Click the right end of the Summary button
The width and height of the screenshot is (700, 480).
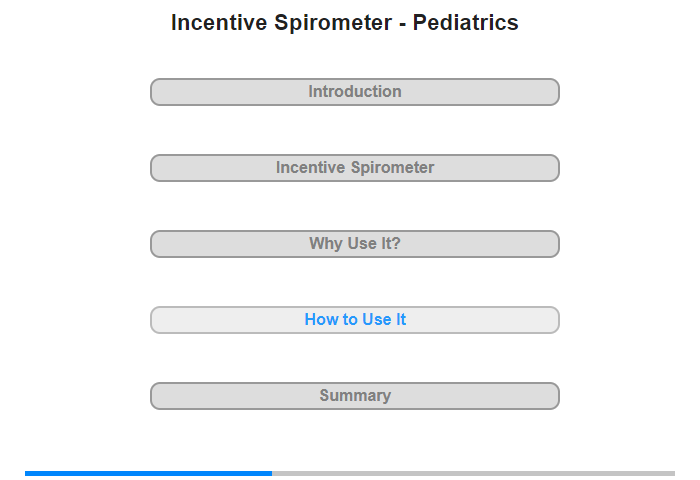[x=554, y=396]
